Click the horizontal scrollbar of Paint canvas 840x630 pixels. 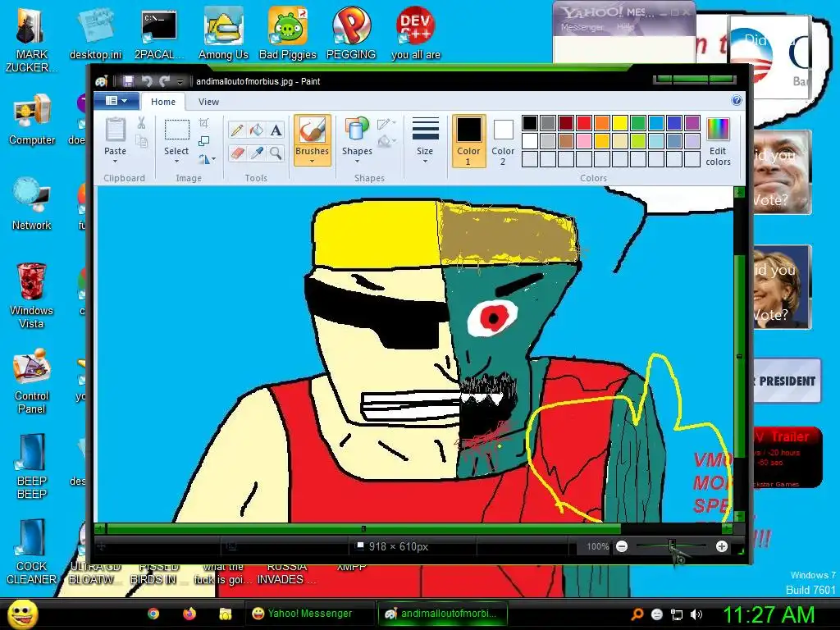click(364, 529)
